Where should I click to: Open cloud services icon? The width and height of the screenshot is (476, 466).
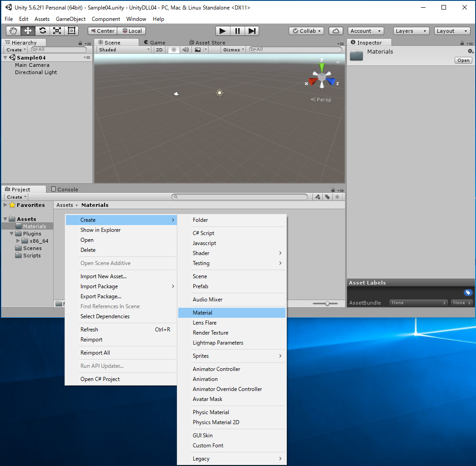click(336, 31)
